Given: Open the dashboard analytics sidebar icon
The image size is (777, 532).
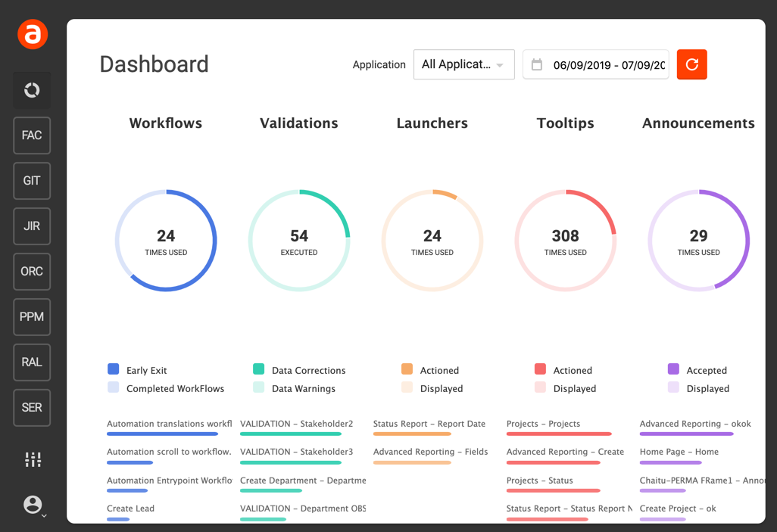Looking at the screenshot, I should (32, 90).
